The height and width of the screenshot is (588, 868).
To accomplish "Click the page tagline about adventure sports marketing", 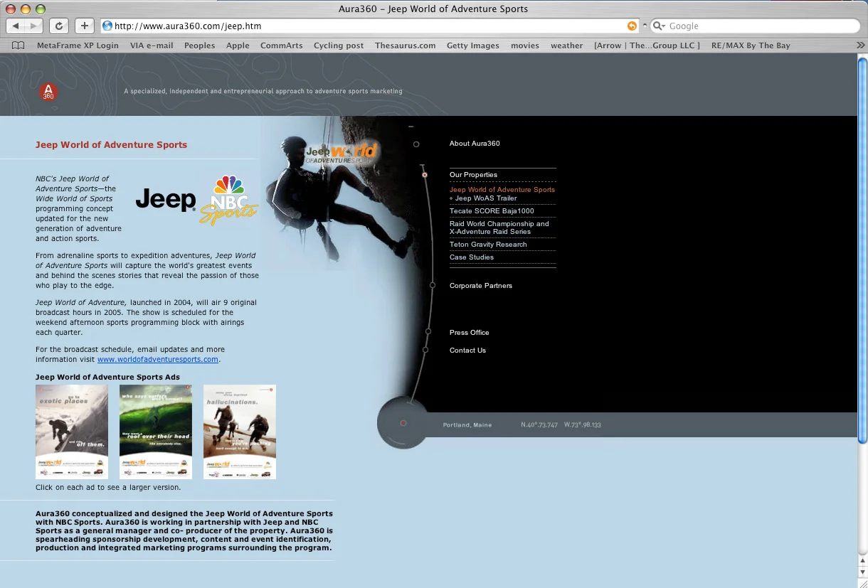I will point(263,91).
